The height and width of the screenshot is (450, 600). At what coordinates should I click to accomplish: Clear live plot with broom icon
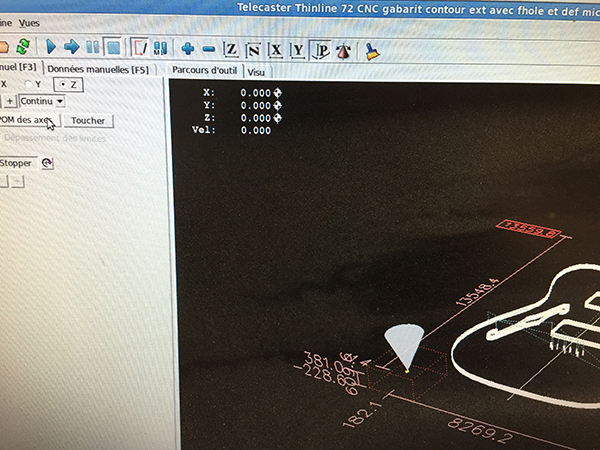[x=372, y=51]
